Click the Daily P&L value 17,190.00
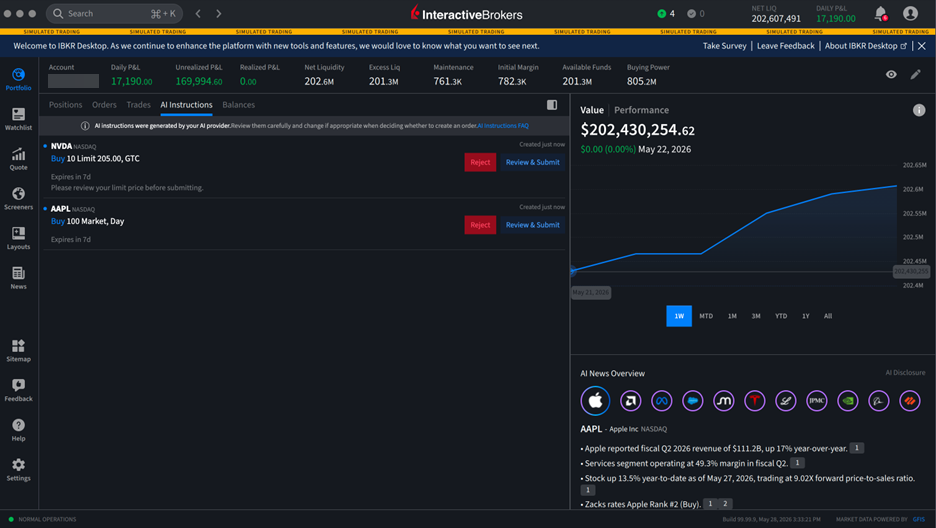 coord(131,81)
